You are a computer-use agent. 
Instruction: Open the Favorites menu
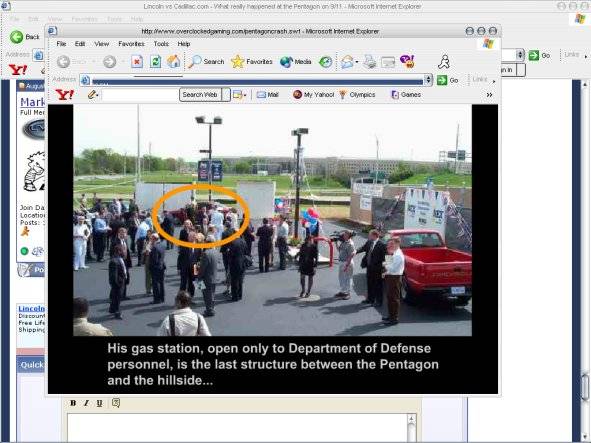pyautogui.click(x=131, y=44)
